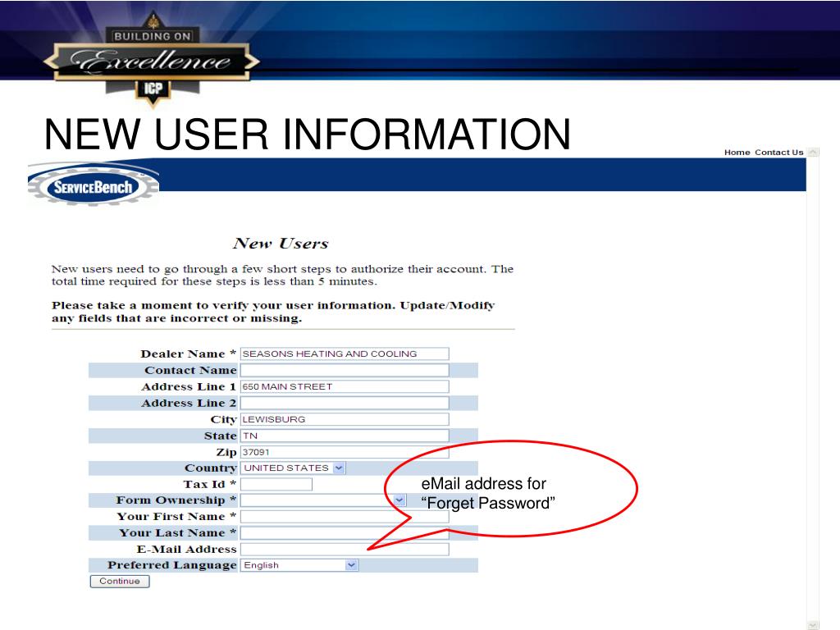Screen dimensions: 840x630
Task: Click the scrollbar down arrow
Action: click(813, 625)
